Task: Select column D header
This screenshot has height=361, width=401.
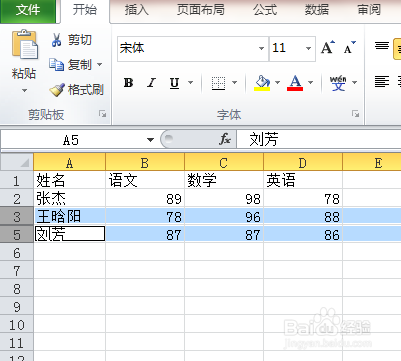Action: click(303, 163)
